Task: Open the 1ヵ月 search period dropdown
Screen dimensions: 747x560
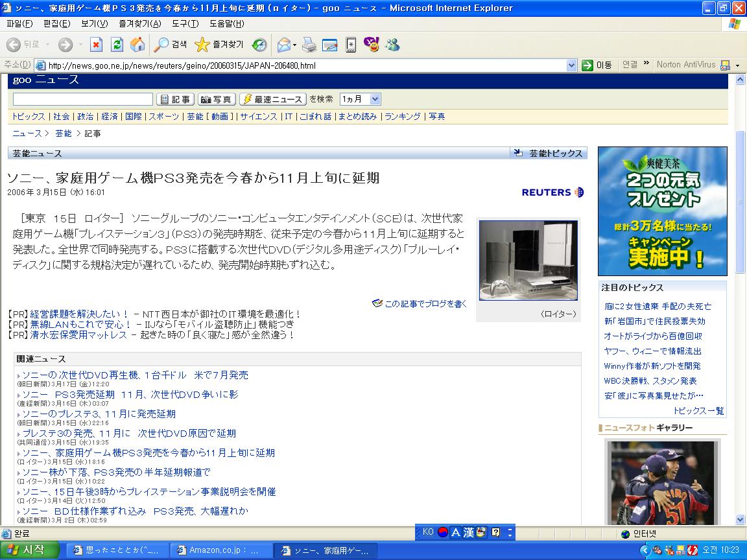Action: [x=375, y=99]
